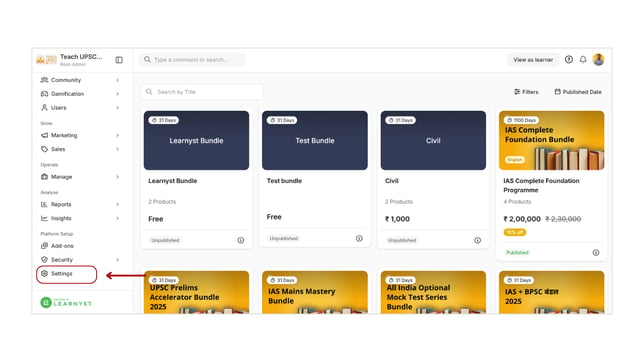Open UPSC Prelims Accelerator Bundle 2025 thumbnail
Image resolution: width=644 pixels, height=362 pixels.
click(x=196, y=292)
